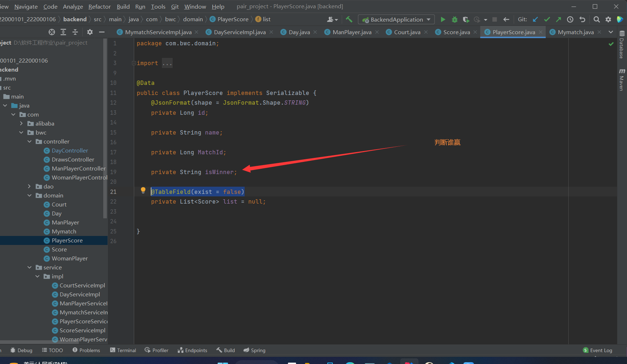Open the BackendApplication run configuration dropdown
Viewport: 627px width, 364px height.
[396, 19]
